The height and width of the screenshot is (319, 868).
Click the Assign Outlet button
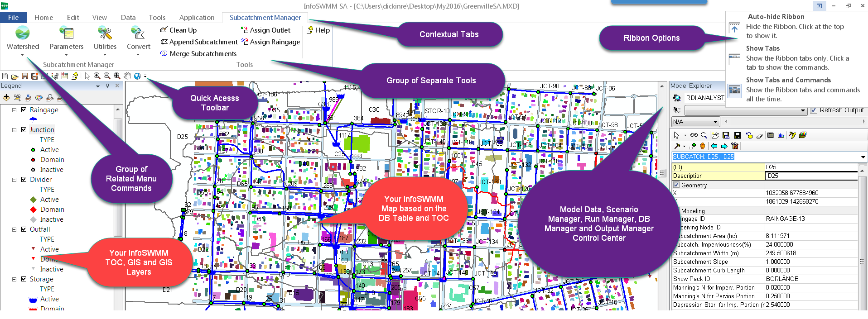[x=266, y=30]
